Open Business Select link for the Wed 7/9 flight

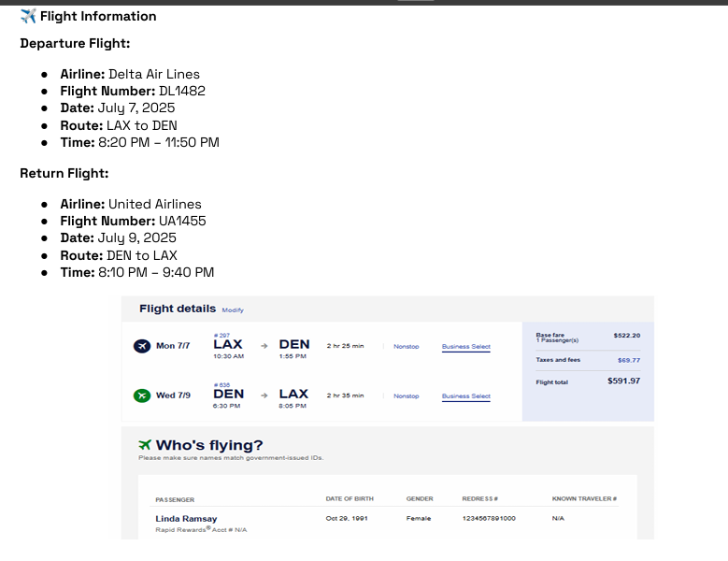tap(465, 396)
